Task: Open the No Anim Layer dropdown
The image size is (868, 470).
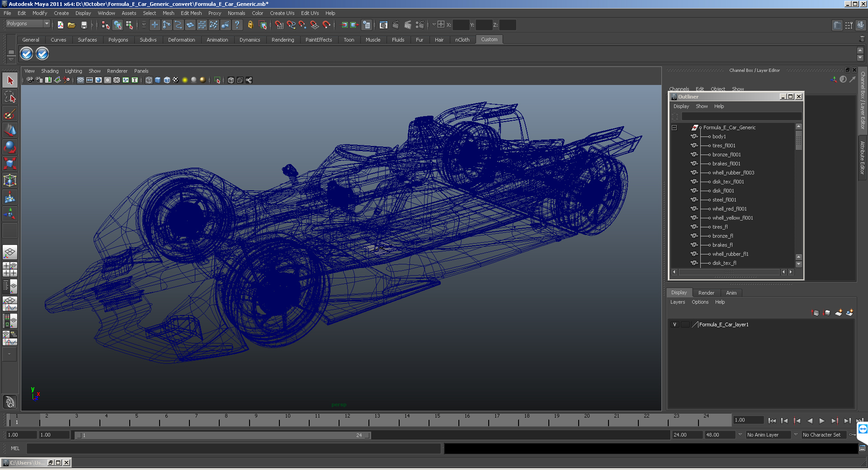Action: click(740, 435)
